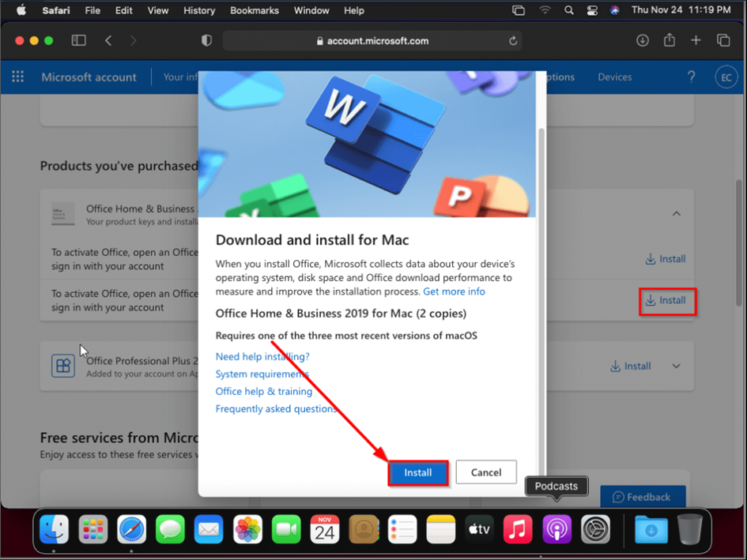Open Music from the Dock
Image resolution: width=747 pixels, height=560 pixels.
[518, 529]
